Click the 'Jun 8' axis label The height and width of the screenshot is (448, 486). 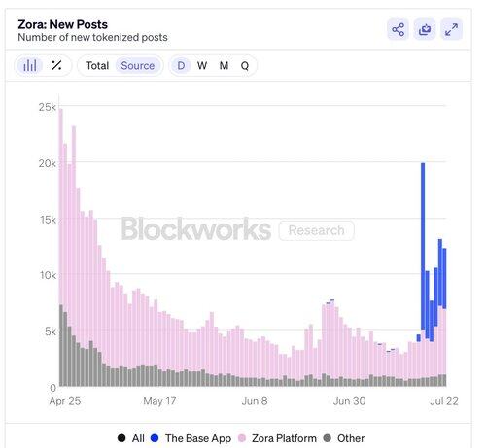pos(255,401)
